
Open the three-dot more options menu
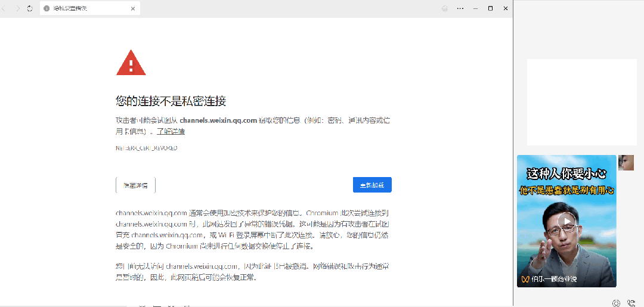click(x=460, y=8)
